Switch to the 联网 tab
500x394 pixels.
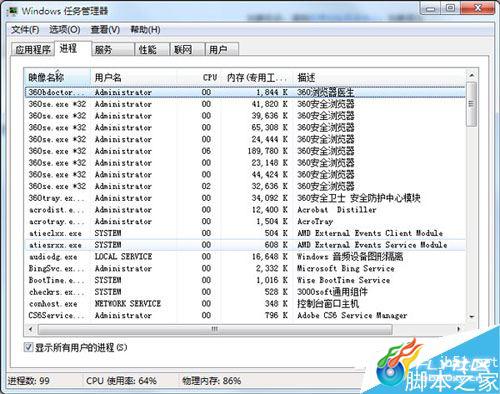[x=187, y=50]
